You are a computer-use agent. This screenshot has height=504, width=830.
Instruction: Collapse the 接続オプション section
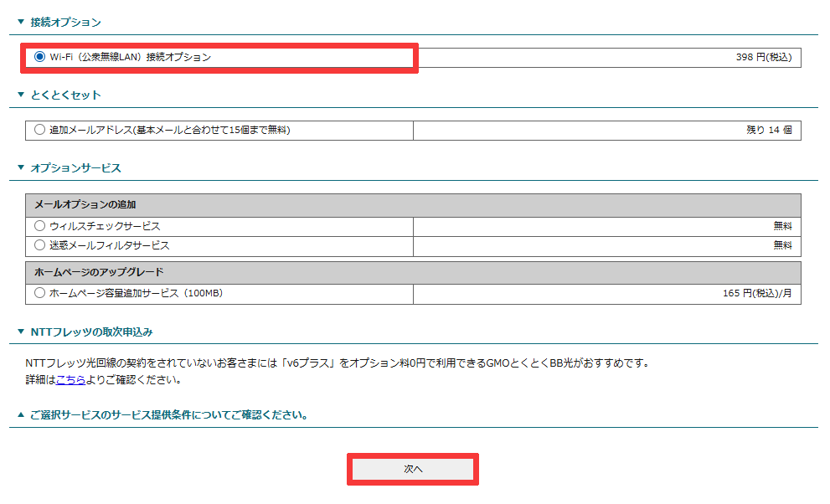click(x=18, y=23)
